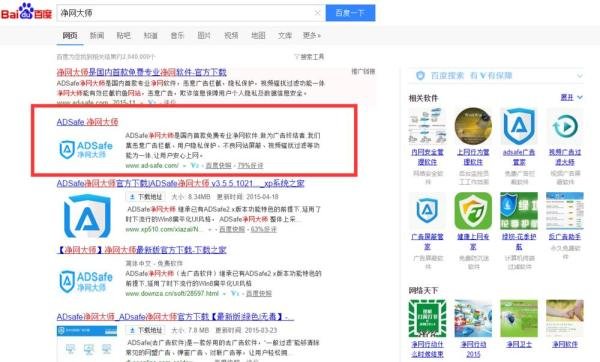Open the 文库 tab
This screenshot has width=600, height=362.
click(x=285, y=36)
